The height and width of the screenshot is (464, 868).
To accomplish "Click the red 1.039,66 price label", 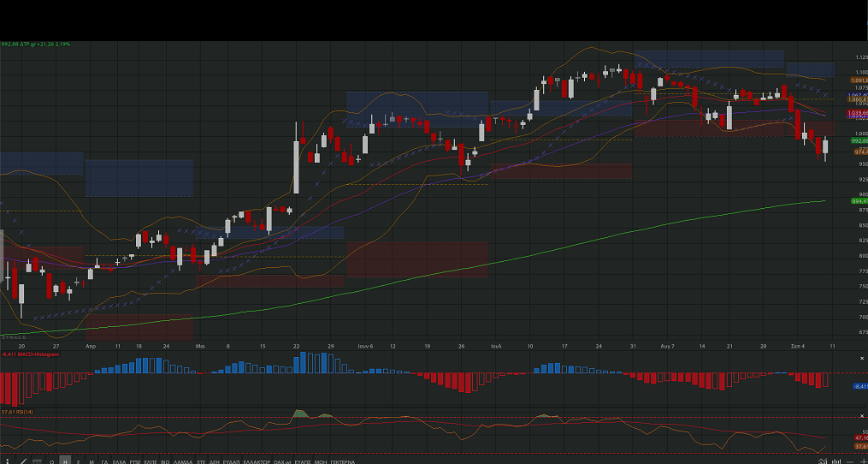I will click(858, 113).
